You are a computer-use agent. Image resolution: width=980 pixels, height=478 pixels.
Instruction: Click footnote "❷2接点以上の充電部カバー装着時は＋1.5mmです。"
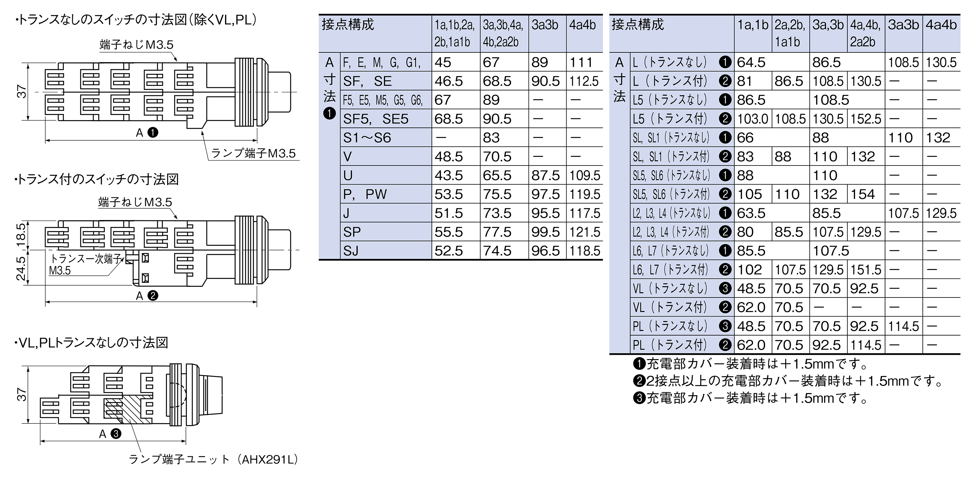(788, 381)
